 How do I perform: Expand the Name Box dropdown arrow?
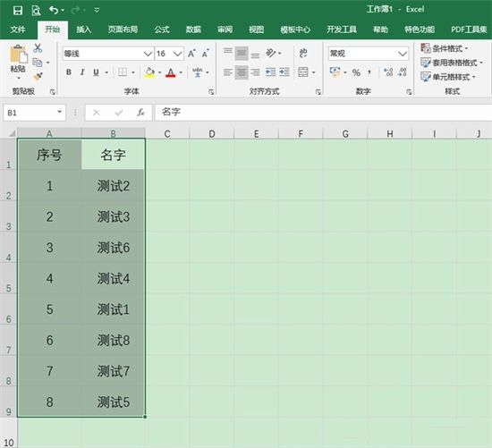coord(59,112)
